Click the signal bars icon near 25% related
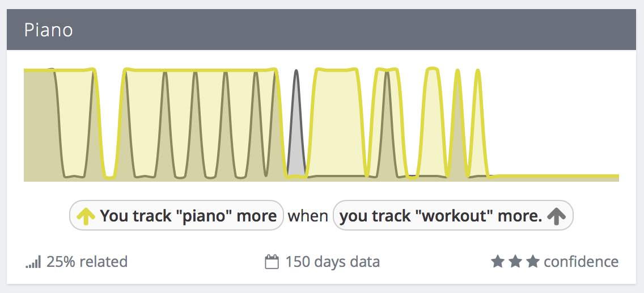644x293 pixels. click(33, 262)
